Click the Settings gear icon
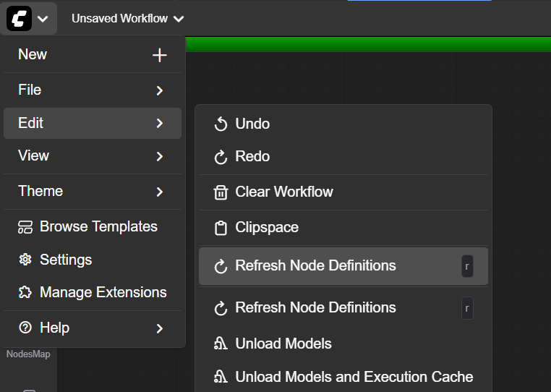Image resolution: width=551 pixels, height=392 pixels. [25, 260]
